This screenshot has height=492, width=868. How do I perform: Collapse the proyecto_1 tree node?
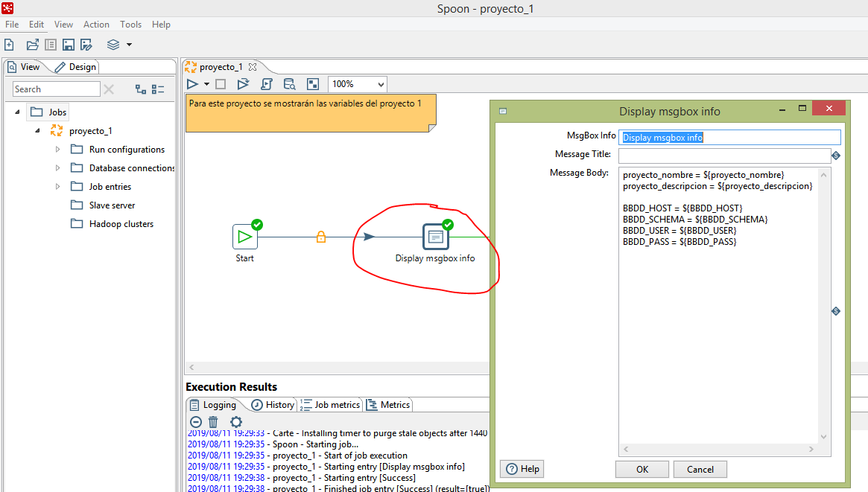click(38, 130)
